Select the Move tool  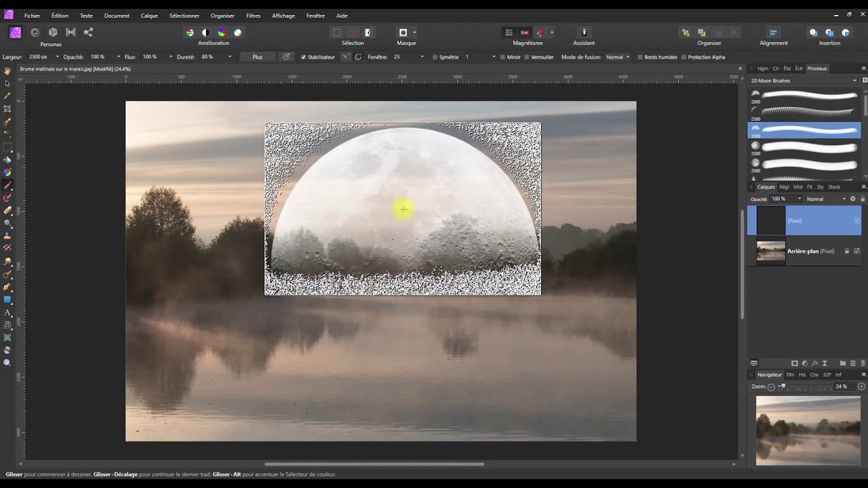7,83
